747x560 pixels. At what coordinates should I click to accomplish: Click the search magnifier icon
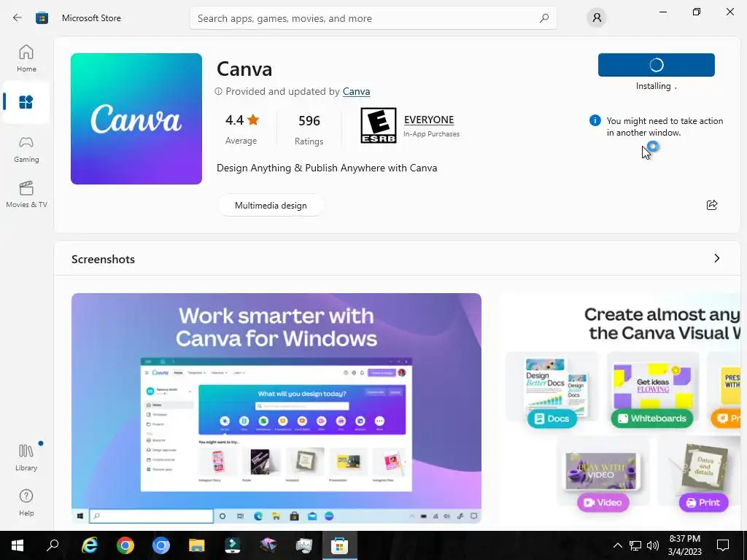pyautogui.click(x=544, y=18)
